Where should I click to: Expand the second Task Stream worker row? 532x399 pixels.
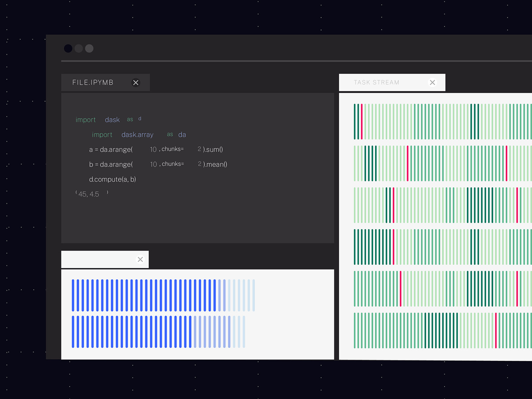click(x=432, y=164)
